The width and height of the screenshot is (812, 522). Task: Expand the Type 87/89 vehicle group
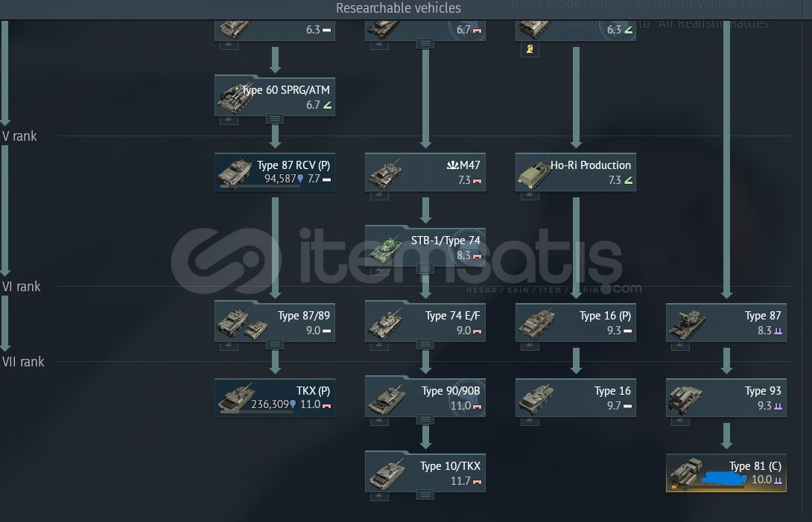coord(274,344)
